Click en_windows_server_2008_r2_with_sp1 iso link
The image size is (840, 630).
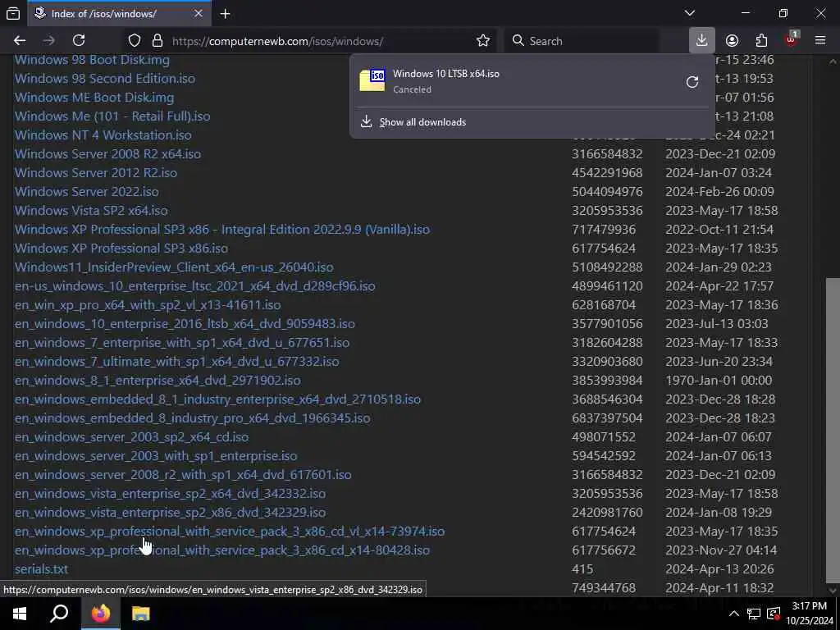[183, 475]
